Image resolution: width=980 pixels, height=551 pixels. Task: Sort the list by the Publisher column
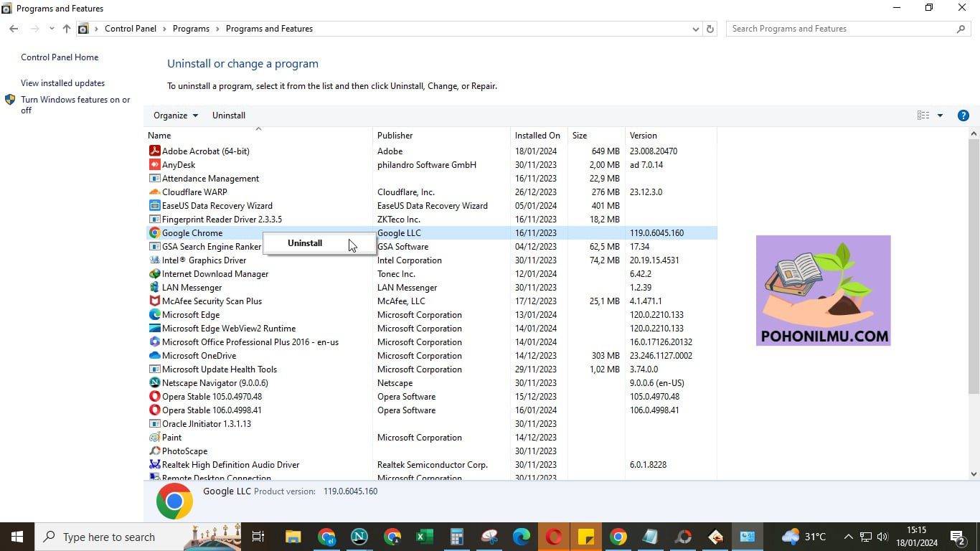coord(441,135)
